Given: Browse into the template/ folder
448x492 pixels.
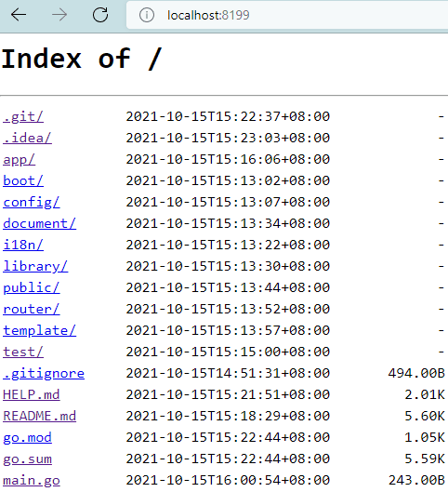Looking at the screenshot, I should pos(39,331).
